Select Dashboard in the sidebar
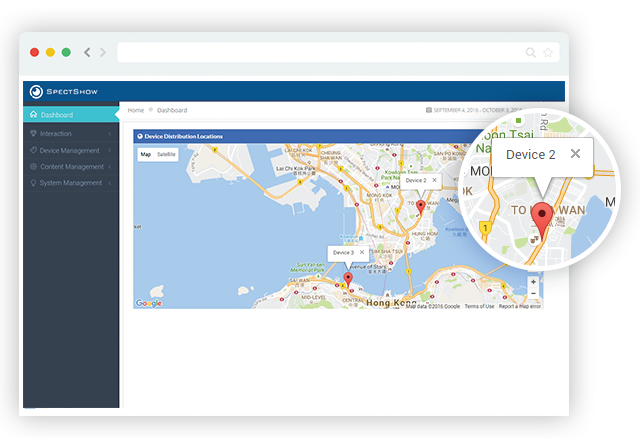 tap(57, 115)
